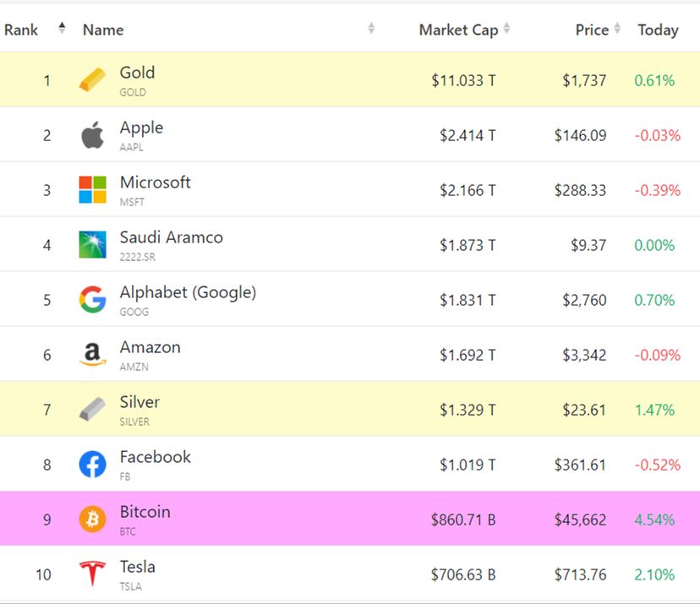Image resolution: width=700 pixels, height=604 pixels.
Task: Sort by Market Cap arrows
Action: (506, 28)
